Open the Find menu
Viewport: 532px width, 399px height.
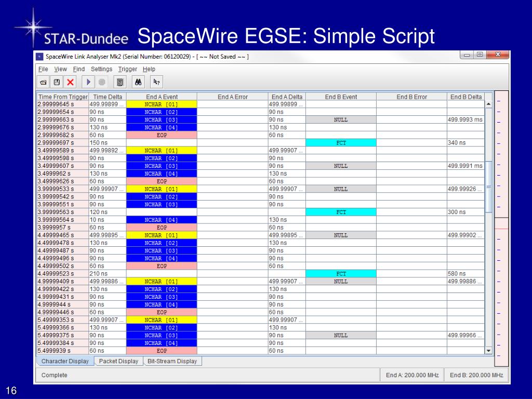(79, 69)
